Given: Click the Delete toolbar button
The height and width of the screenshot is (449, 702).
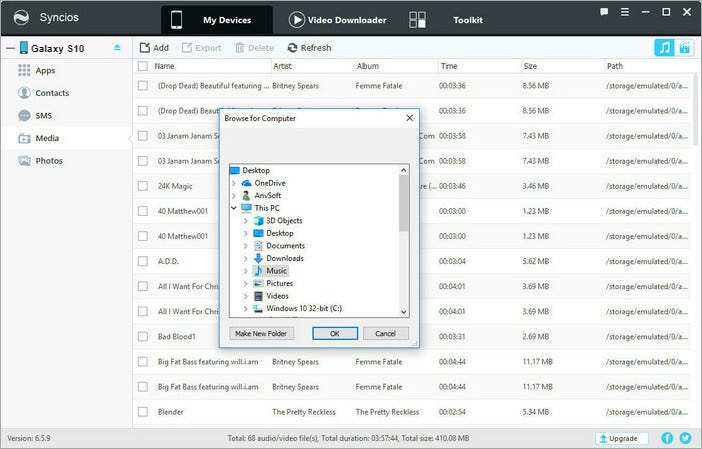Looking at the screenshot, I should pos(254,48).
